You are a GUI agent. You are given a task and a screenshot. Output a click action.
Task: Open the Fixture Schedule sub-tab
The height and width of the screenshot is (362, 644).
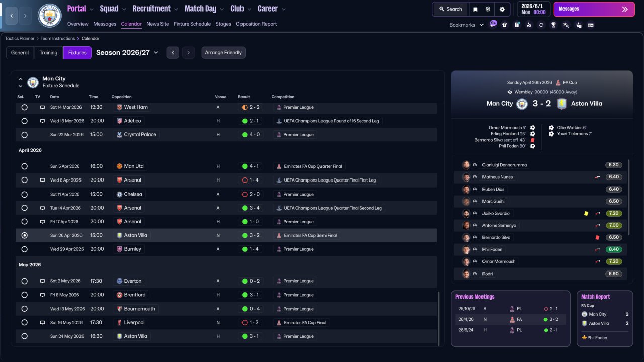click(x=192, y=24)
